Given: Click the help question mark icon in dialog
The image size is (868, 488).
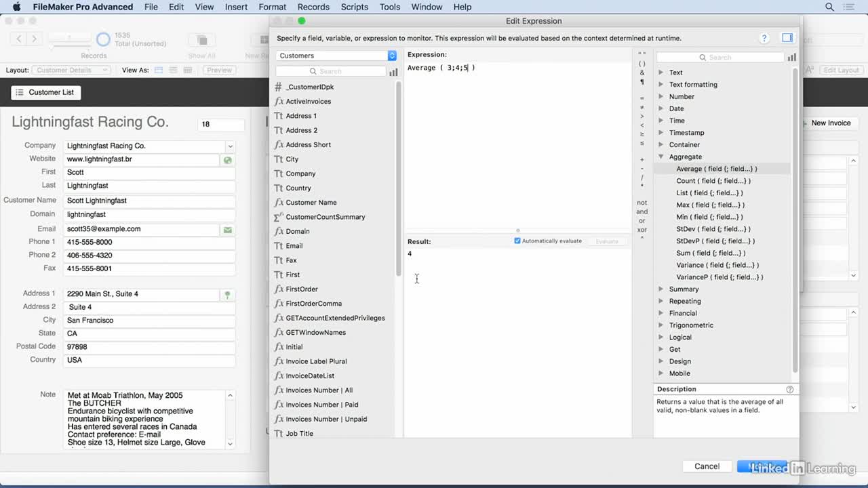Looking at the screenshot, I should pyautogui.click(x=764, y=38).
